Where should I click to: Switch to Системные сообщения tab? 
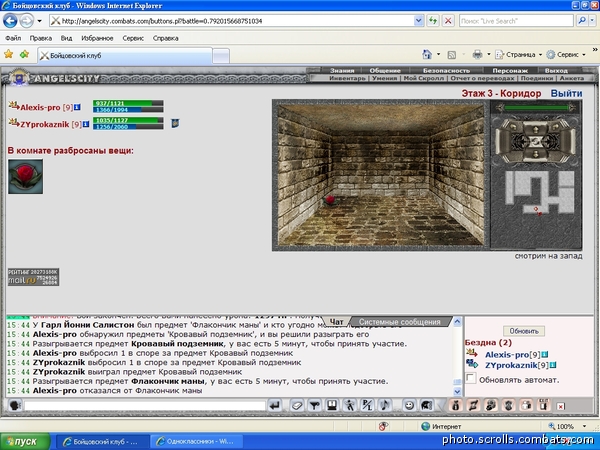399,322
